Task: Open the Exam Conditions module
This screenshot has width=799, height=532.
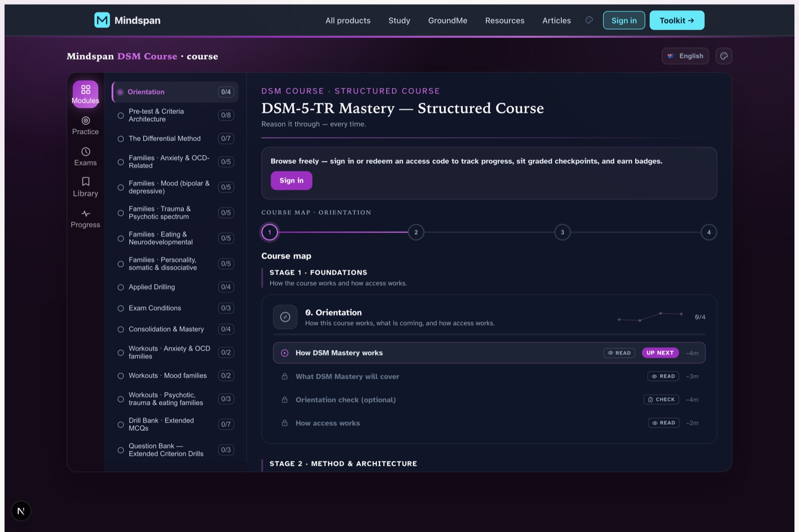Action: (175, 308)
